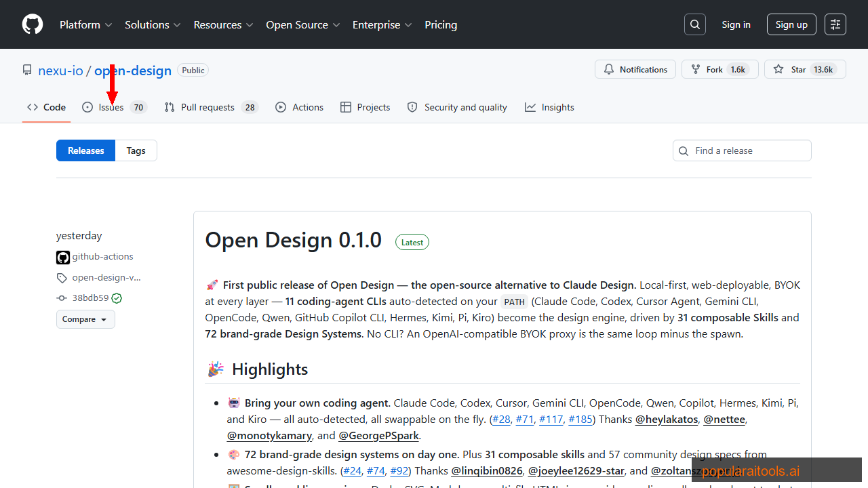Fork the repository with Fork button
This screenshot has height=488, width=868.
719,69
